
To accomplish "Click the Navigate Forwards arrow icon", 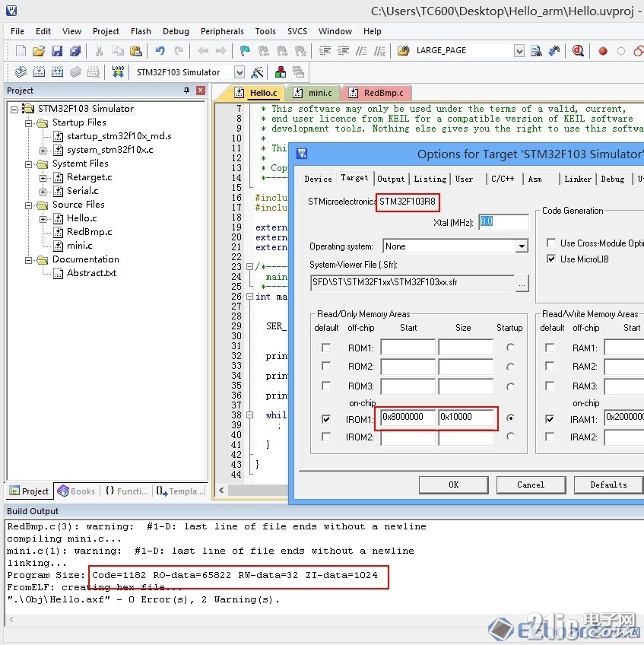I will click(220, 51).
